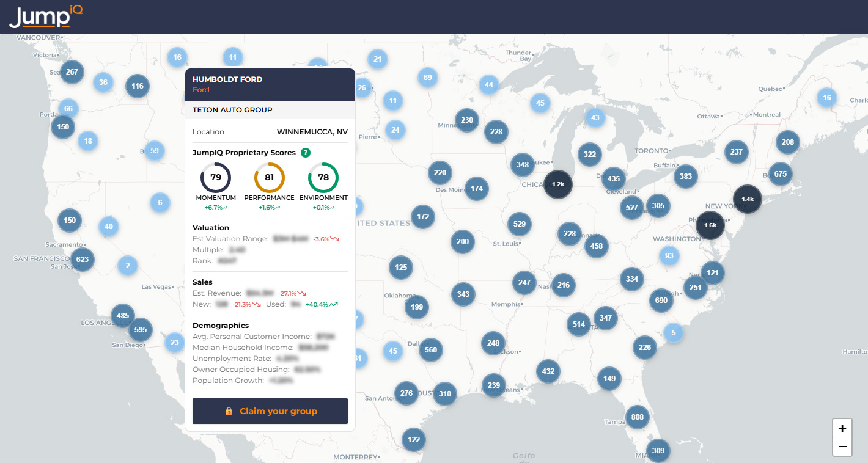
Task: Open the 343 cluster near Memphis
Action: (463, 294)
